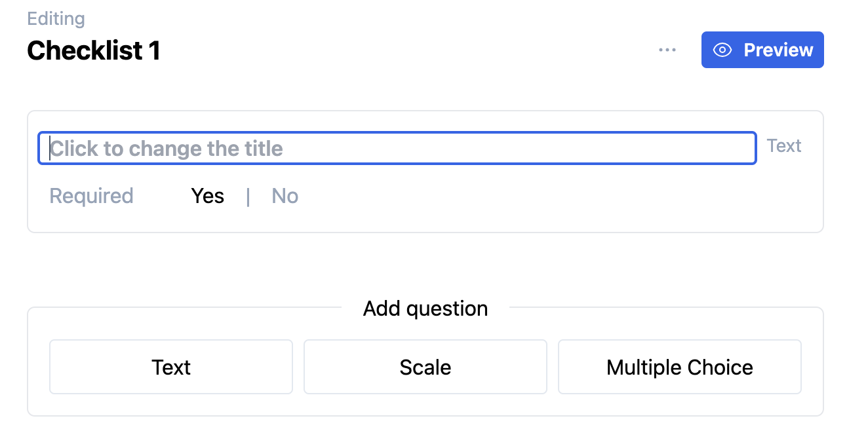Screen dimensions: 868x448
Task: Click blank space between the two cards
Action: 425,269
